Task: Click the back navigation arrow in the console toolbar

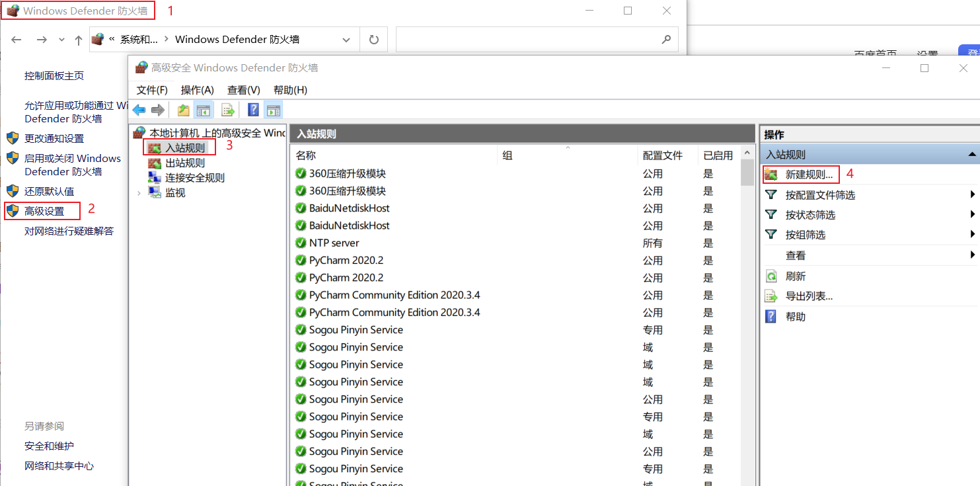Action: coord(139,110)
